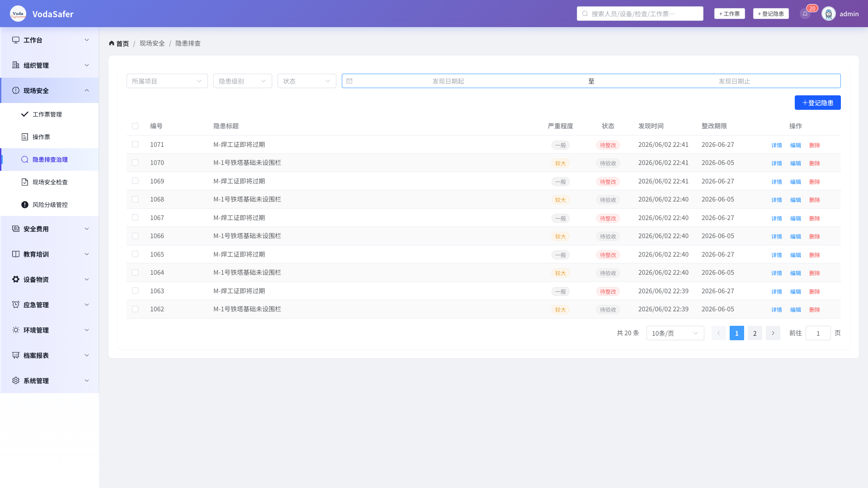
Task: Open 现场安全 breadcrumb link
Action: pyautogui.click(x=152, y=43)
